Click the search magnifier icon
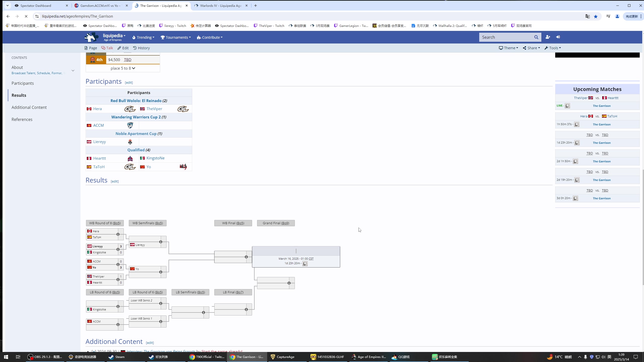The height and width of the screenshot is (362, 644). pos(536,37)
